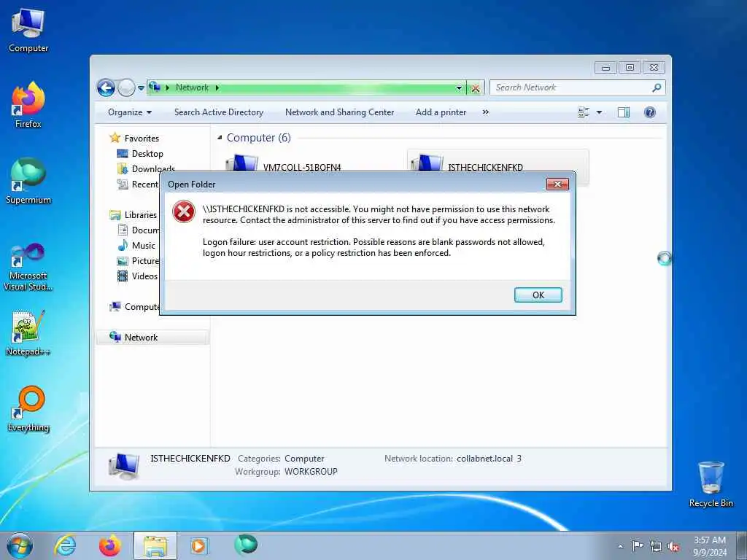
Task: Maximize the Network Explorer window
Action: (x=630, y=68)
